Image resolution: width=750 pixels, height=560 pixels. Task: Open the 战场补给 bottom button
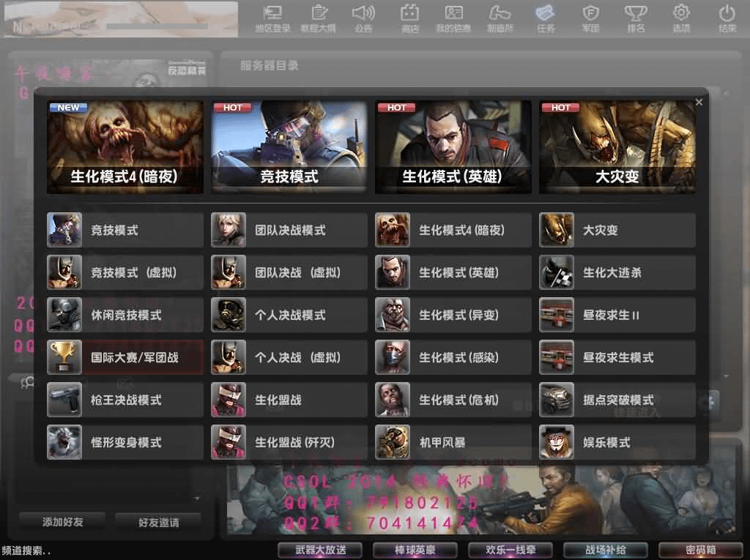(x=606, y=550)
